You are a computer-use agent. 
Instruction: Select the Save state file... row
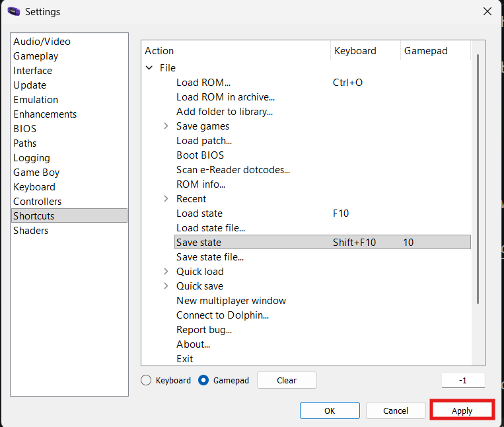click(x=322, y=257)
